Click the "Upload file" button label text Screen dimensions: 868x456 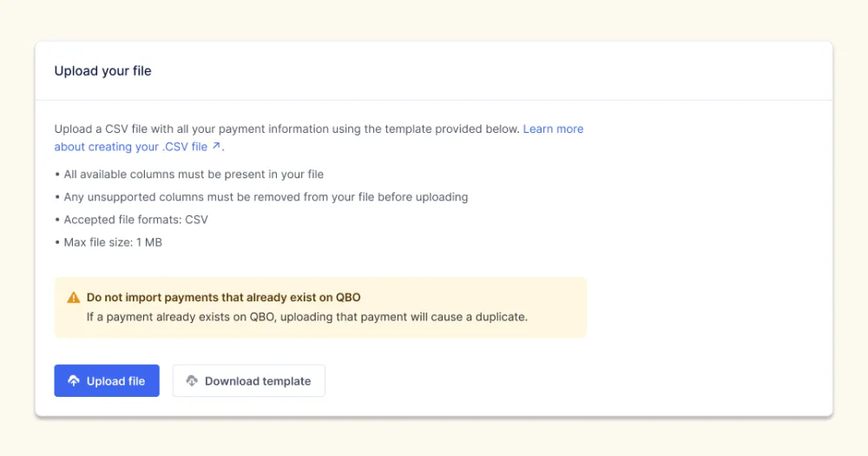pyautogui.click(x=115, y=381)
